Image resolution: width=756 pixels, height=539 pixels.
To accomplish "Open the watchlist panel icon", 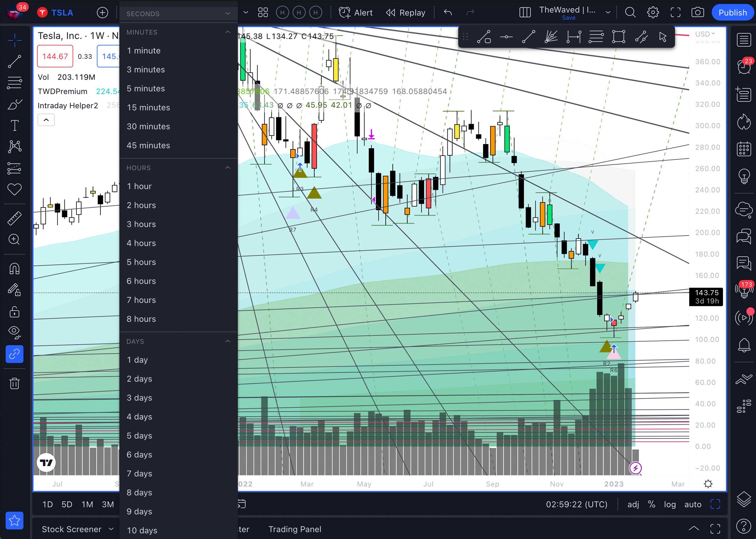I will pyautogui.click(x=744, y=40).
